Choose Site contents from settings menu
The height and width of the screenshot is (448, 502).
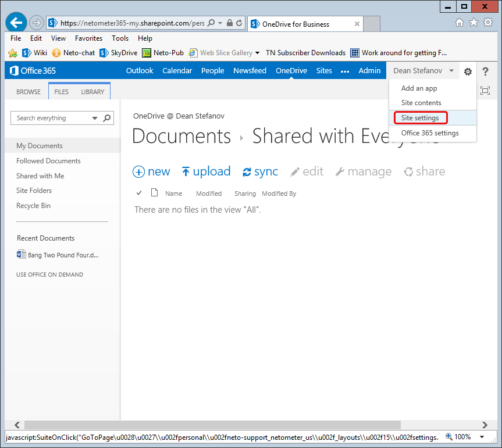(421, 103)
